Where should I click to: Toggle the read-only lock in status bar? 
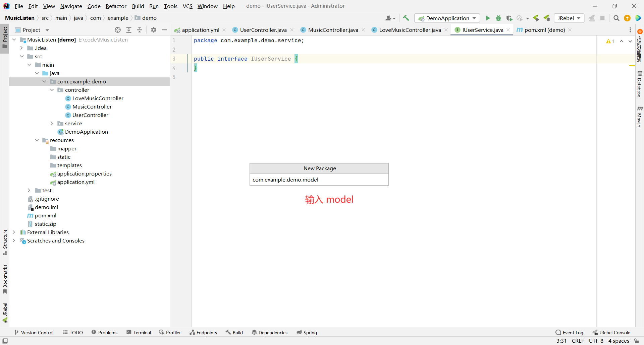point(636,341)
